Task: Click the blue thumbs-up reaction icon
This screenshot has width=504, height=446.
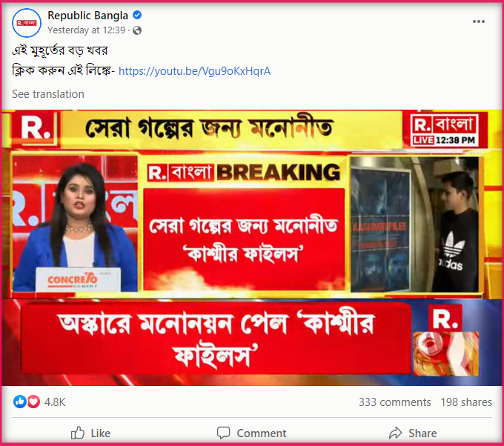Action: 19,402
